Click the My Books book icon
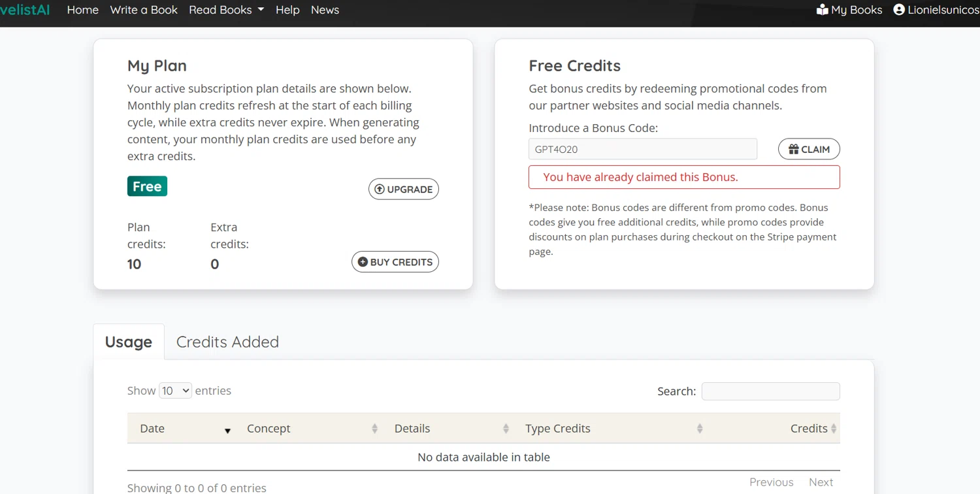The image size is (980, 494). 823,10
